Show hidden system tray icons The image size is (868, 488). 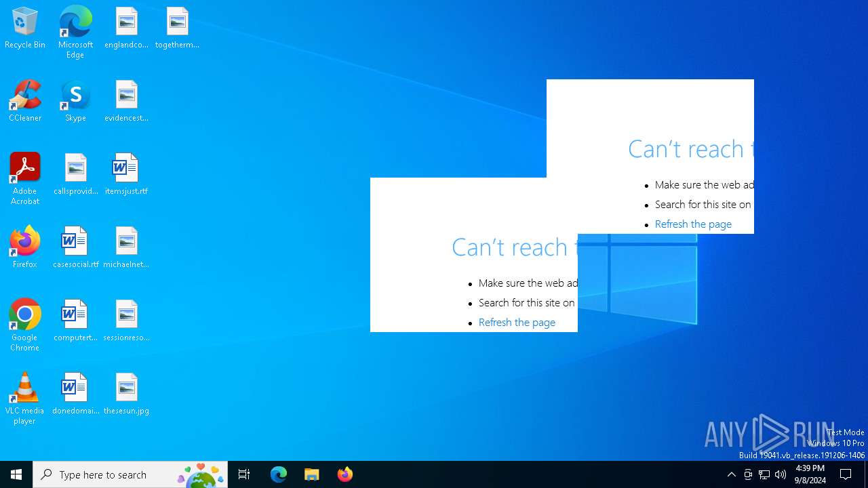731,474
